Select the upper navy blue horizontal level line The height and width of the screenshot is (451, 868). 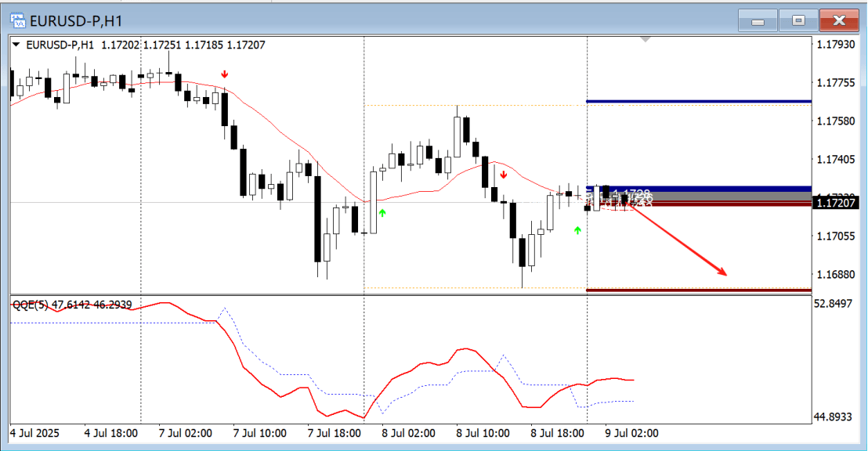click(699, 102)
